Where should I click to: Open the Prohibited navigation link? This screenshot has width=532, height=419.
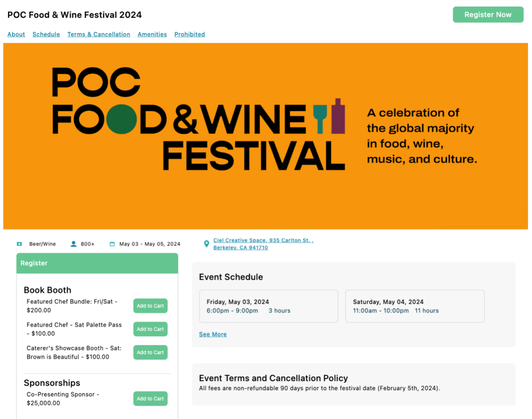point(190,35)
